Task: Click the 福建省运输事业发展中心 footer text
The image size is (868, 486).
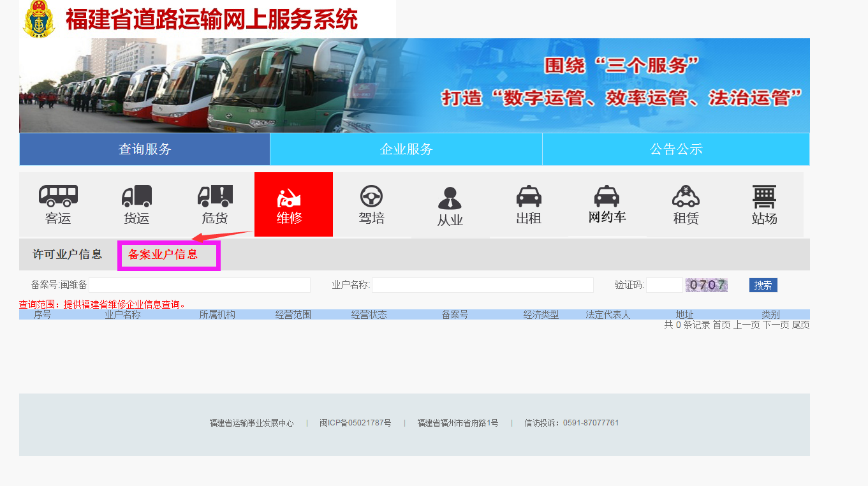Action: click(x=252, y=423)
